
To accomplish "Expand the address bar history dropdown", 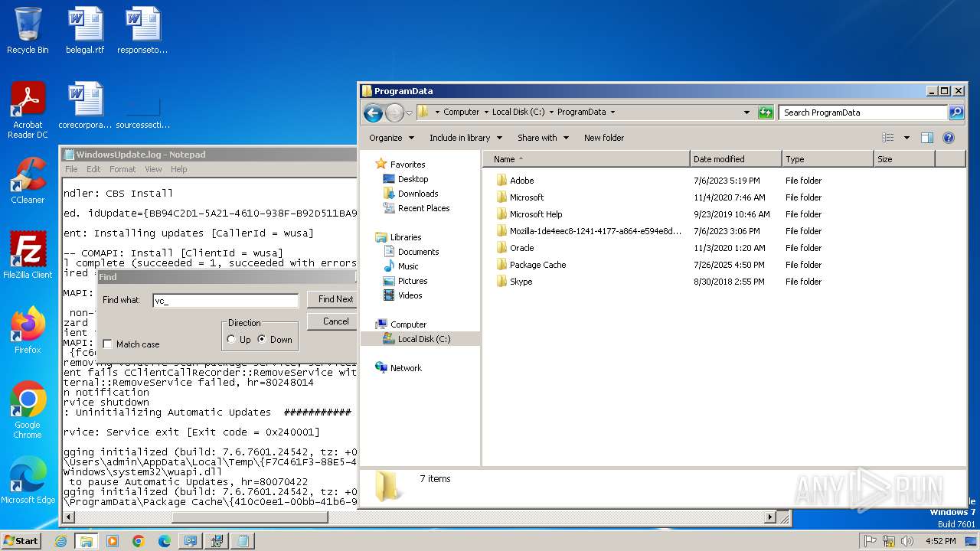I will [x=747, y=112].
